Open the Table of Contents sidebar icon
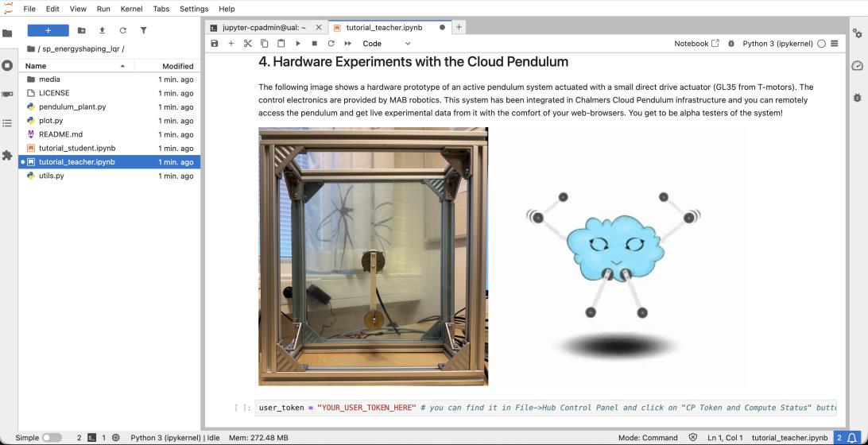Image resolution: width=868 pixels, height=445 pixels. [x=7, y=123]
